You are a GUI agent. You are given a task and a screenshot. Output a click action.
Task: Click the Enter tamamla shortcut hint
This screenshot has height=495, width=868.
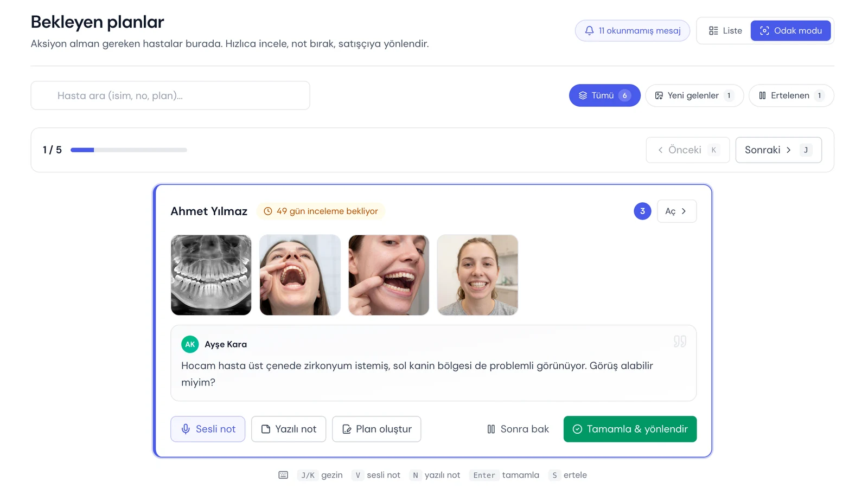pyautogui.click(x=504, y=475)
